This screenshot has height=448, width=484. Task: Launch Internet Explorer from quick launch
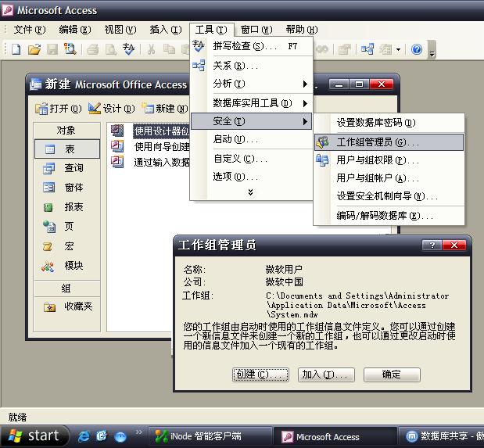point(84,436)
